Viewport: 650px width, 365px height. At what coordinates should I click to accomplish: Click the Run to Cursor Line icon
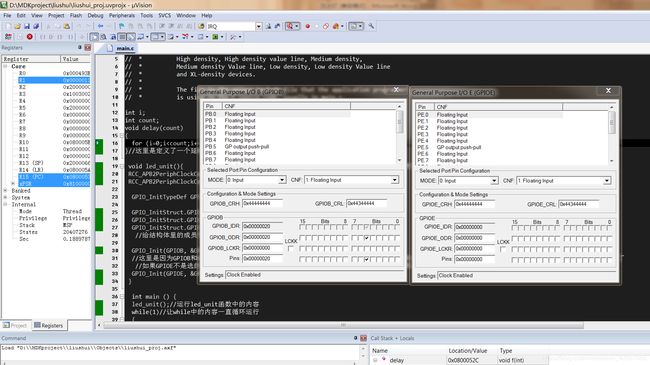(70, 37)
